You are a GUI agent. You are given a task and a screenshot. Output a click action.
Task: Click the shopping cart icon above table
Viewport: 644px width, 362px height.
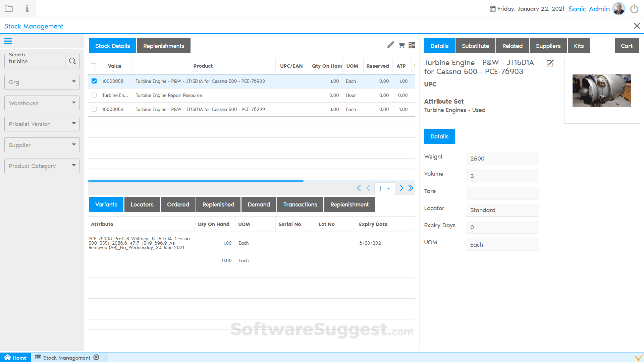point(401,46)
